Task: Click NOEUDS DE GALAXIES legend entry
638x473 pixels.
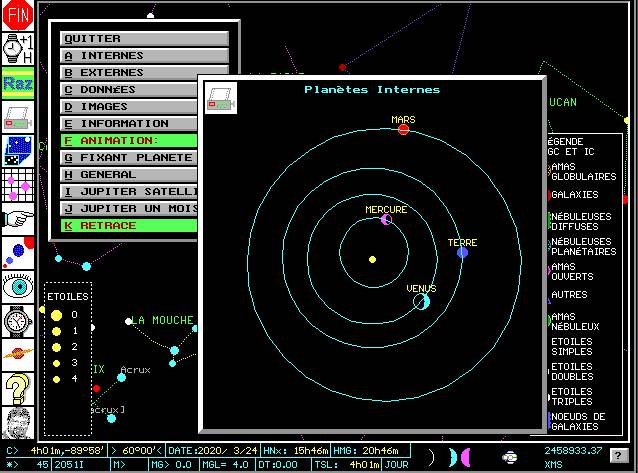Action: 578,421
